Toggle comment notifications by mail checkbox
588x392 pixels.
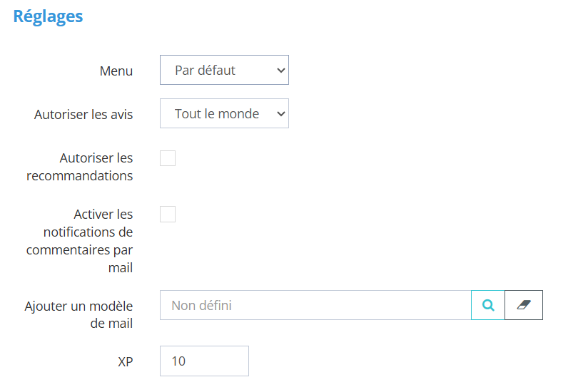168,215
